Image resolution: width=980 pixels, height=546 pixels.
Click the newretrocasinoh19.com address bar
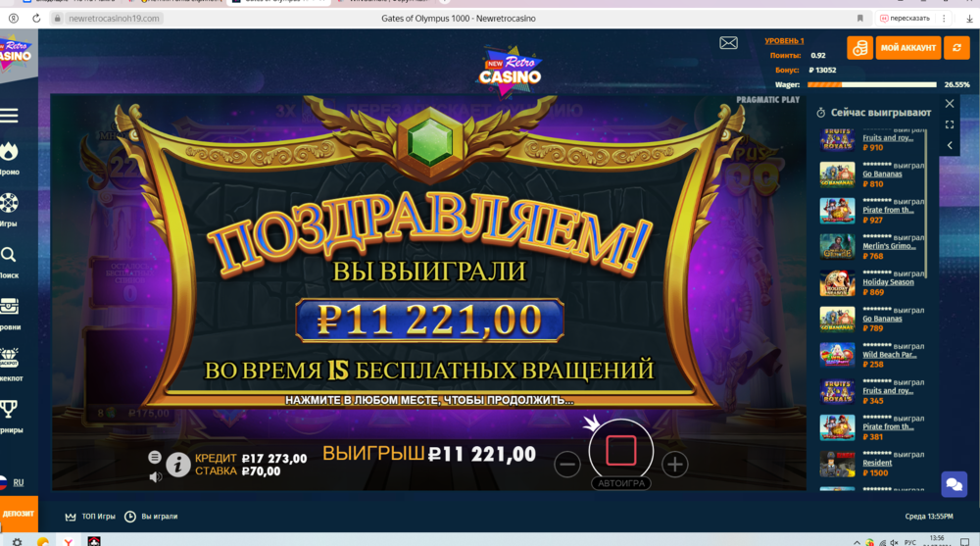[114, 19]
